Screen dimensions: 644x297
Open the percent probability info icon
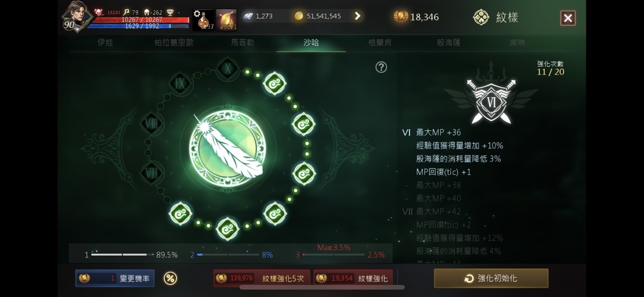click(170, 279)
